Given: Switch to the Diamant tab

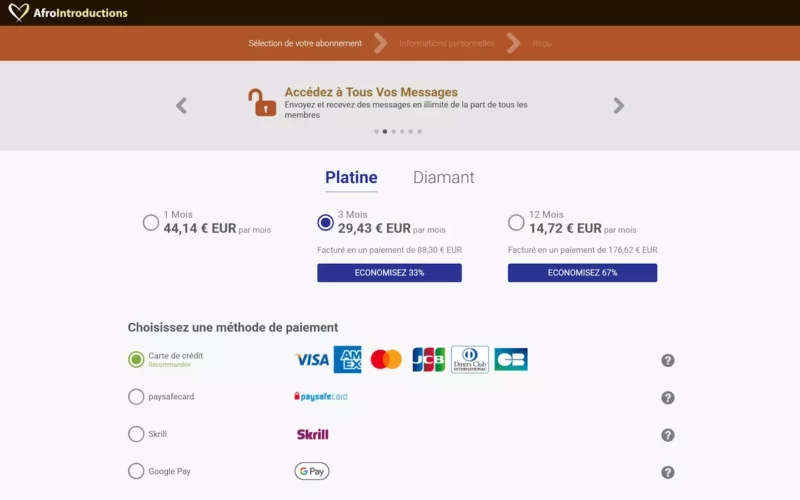Looking at the screenshot, I should (x=444, y=178).
